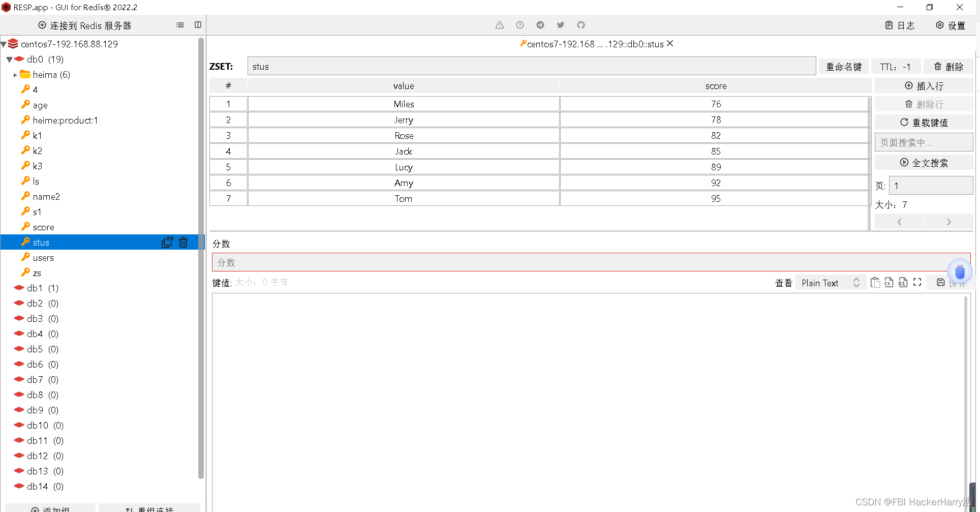Click the key icon beside k3
Viewport: 980px width, 512px height.
[x=25, y=165]
